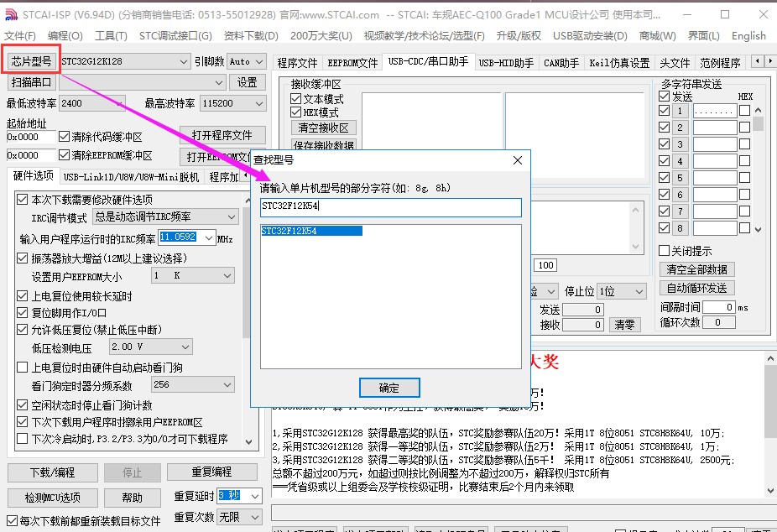Screen dimensions: 777x532
Task: Toggle 清除EEPROM缓冲区 checkbox
Action: pos(64,155)
